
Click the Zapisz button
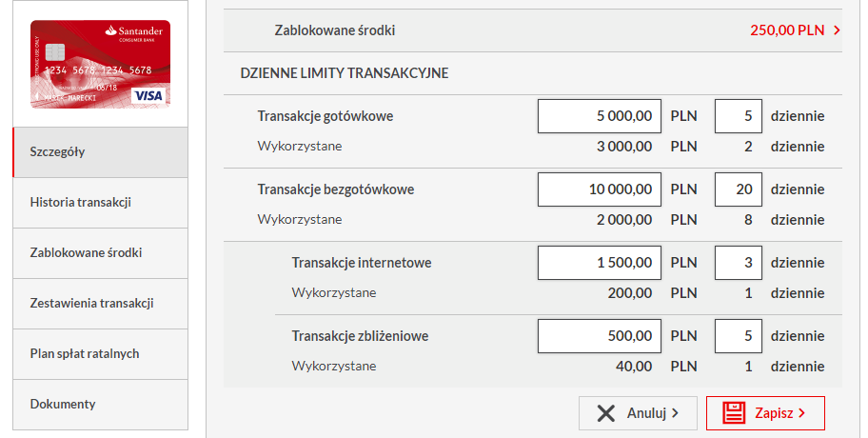tap(765, 413)
